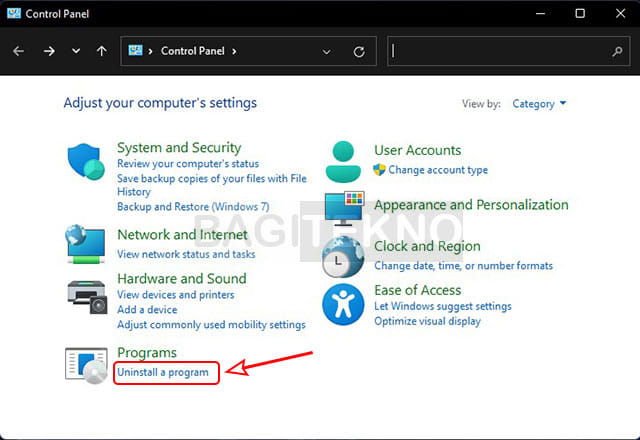Screen dimensions: 640x440
Task: Maximize the Control Panel window
Action: point(580,13)
